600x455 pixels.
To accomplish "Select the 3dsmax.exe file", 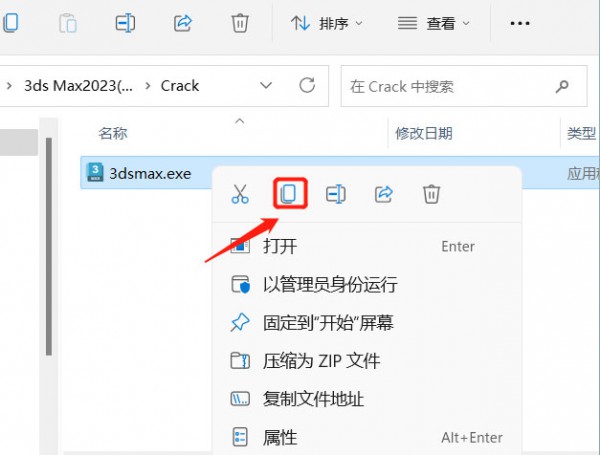I will point(150,173).
